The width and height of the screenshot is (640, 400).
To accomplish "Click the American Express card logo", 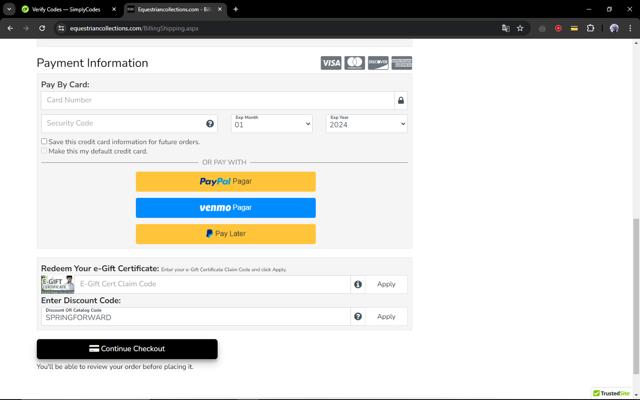I will click(x=402, y=63).
